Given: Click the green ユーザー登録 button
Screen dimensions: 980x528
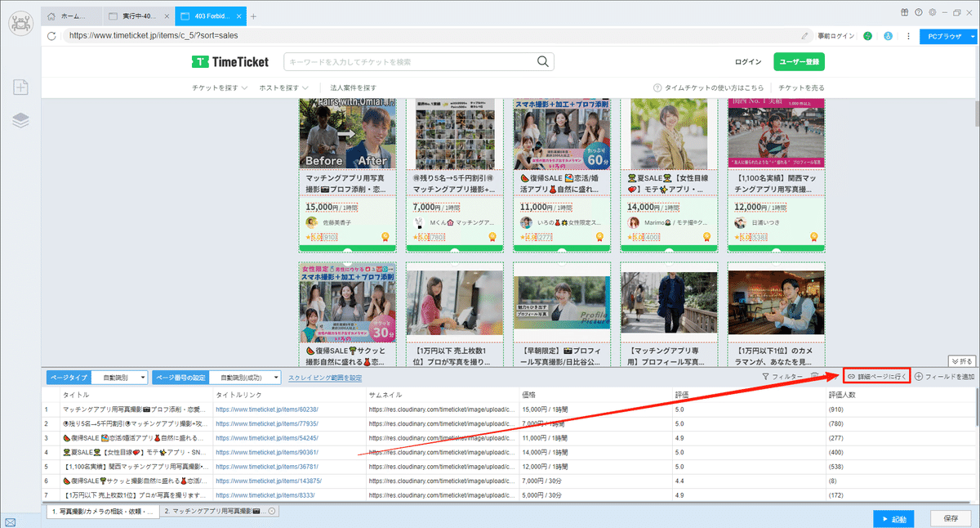Looking at the screenshot, I should tap(799, 62).
